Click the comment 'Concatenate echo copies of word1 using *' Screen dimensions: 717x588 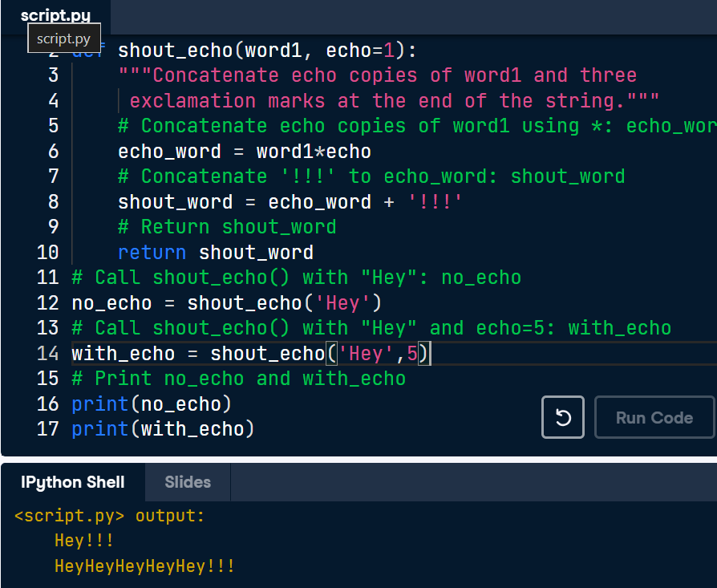[x=417, y=126]
